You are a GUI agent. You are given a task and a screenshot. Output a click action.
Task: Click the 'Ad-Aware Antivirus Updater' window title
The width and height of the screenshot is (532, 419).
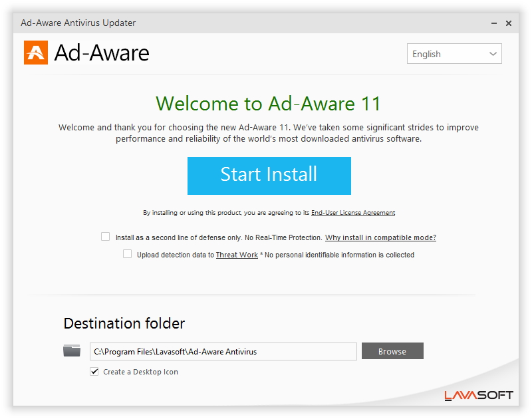pyautogui.click(x=78, y=23)
